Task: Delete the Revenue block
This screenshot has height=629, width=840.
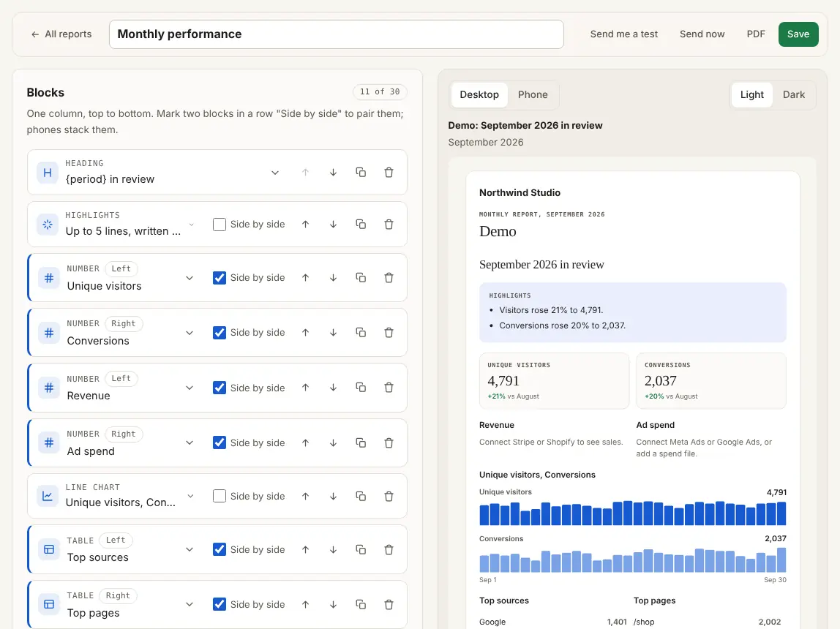Action: 389,388
